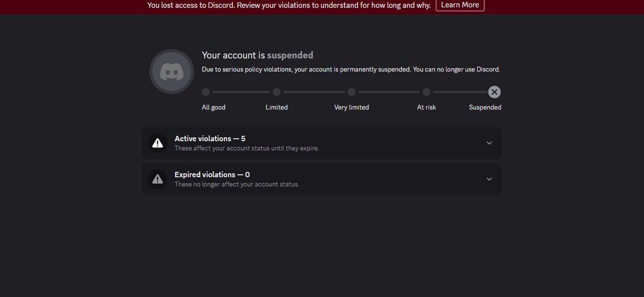This screenshot has height=297, width=644.
Task: Click the 'At risk' label
Action: click(x=427, y=107)
